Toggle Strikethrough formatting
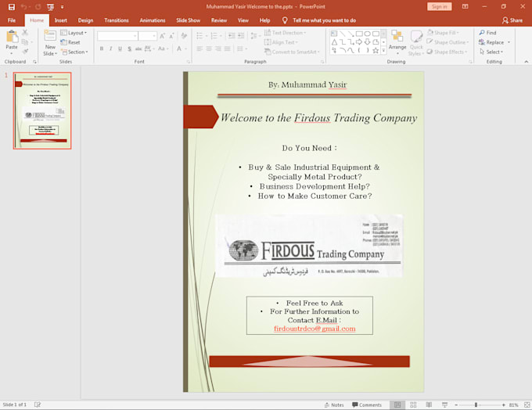Screen dimensions: 532x410 pos(138,49)
